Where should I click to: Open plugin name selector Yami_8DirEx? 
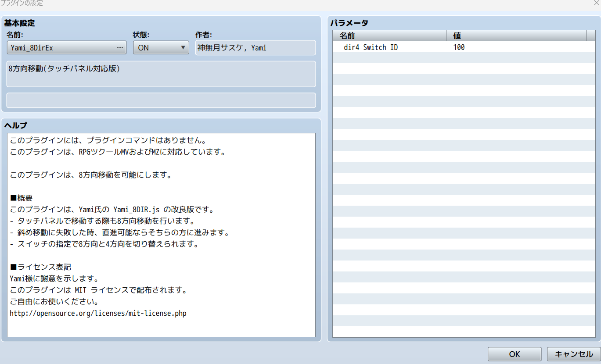(67, 48)
